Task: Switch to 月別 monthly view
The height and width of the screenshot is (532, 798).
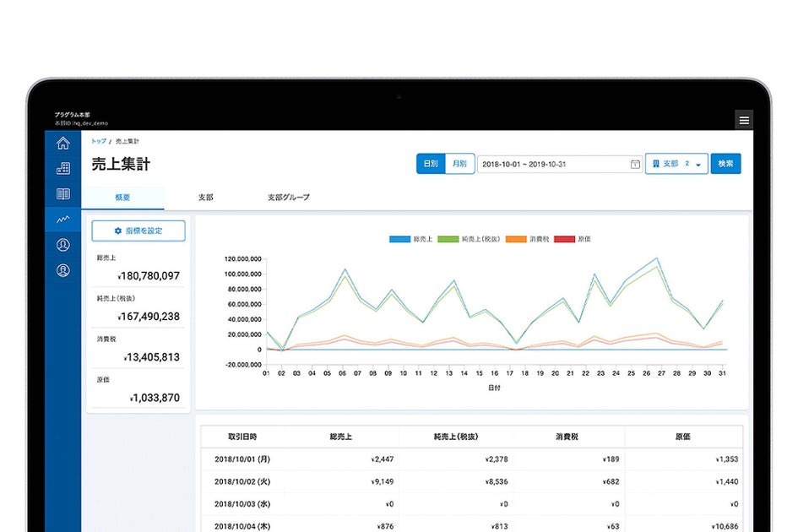Action: [x=459, y=164]
